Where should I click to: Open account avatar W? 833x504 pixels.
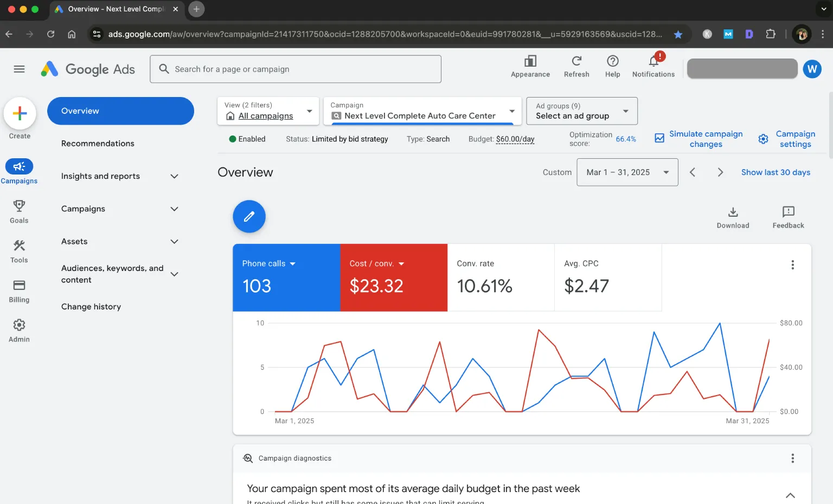tap(812, 69)
